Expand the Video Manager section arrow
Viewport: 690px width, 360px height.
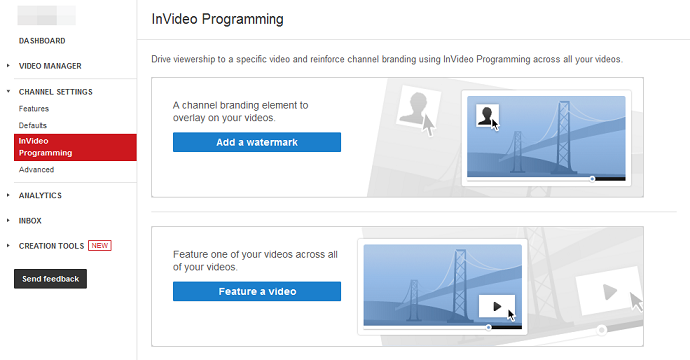tap(8, 66)
